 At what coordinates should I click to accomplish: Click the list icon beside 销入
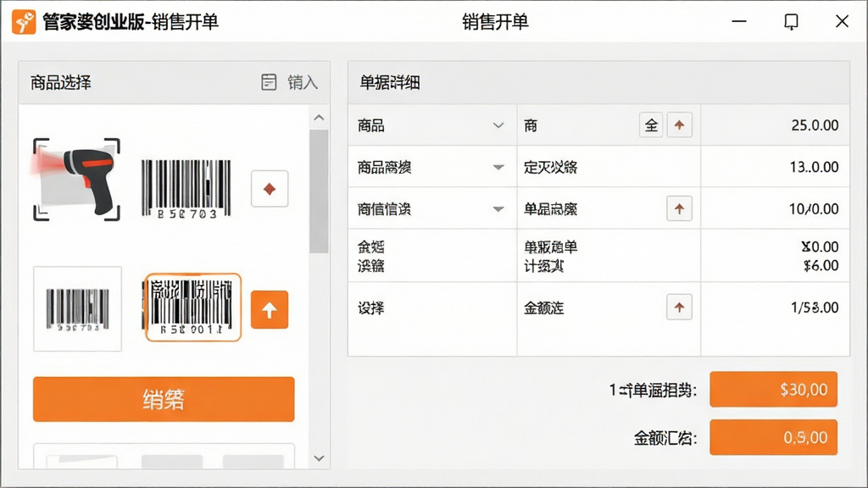pos(269,82)
